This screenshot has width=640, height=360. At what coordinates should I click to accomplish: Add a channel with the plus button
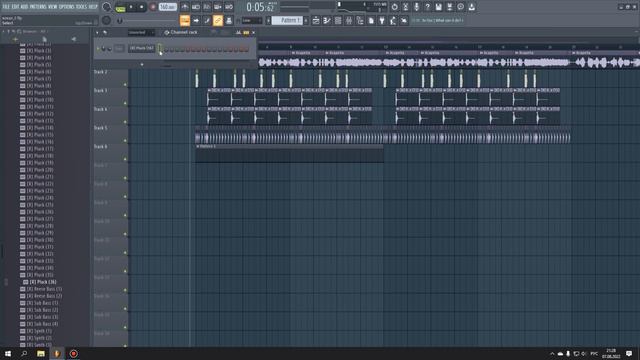coord(142,64)
